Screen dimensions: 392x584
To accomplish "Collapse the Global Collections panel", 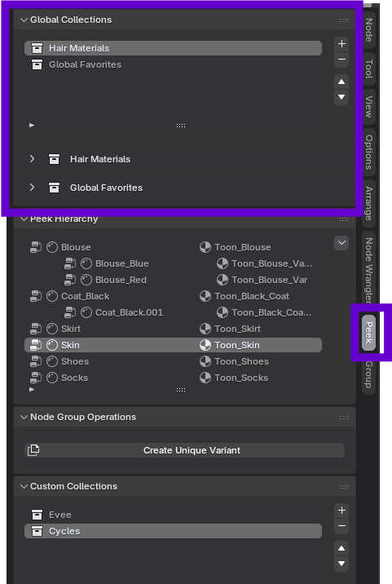I will pos(24,20).
